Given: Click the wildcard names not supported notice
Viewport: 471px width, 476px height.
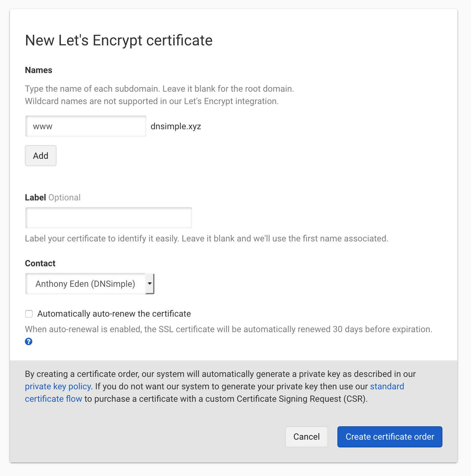Looking at the screenshot, I should pyautogui.click(x=152, y=101).
